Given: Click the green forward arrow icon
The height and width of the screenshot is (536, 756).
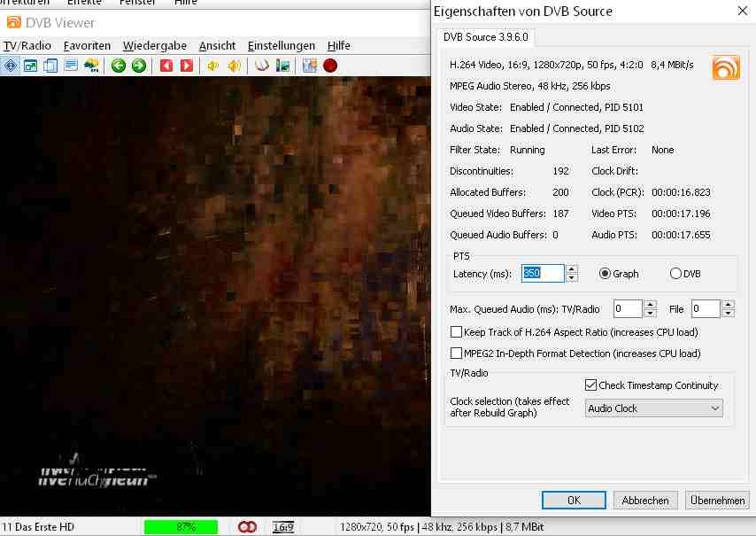Looking at the screenshot, I should click(x=139, y=66).
